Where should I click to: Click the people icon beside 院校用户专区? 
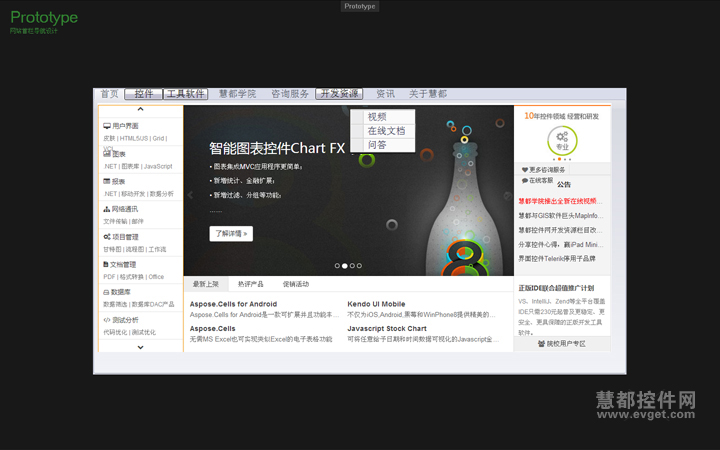(x=541, y=343)
